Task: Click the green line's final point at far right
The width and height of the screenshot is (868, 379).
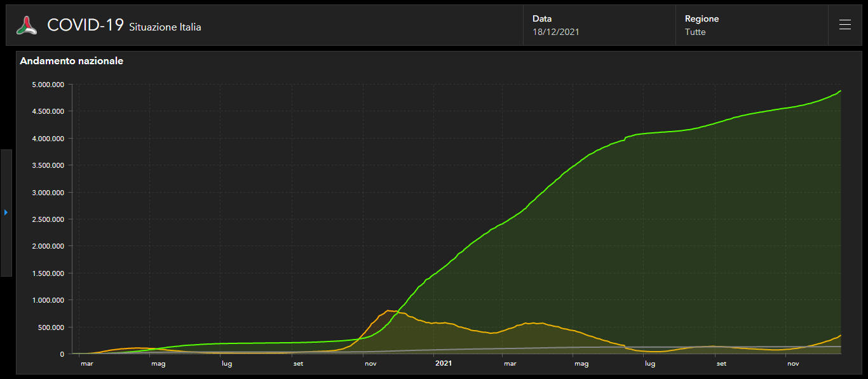Action: tap(840, 91)
